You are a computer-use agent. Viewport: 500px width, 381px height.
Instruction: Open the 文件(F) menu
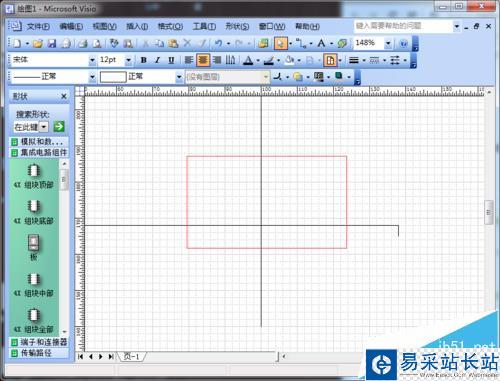(x=38, y=26)
